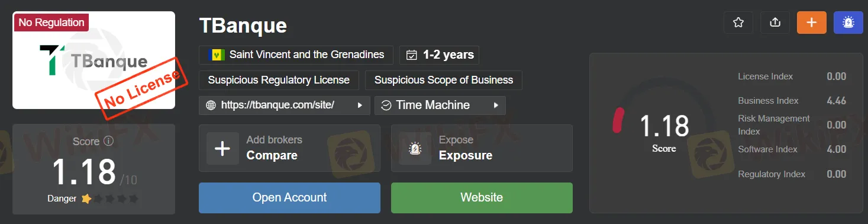Click the star favorite icon
The width and height of the screenshot is (868, 224).
738,23
